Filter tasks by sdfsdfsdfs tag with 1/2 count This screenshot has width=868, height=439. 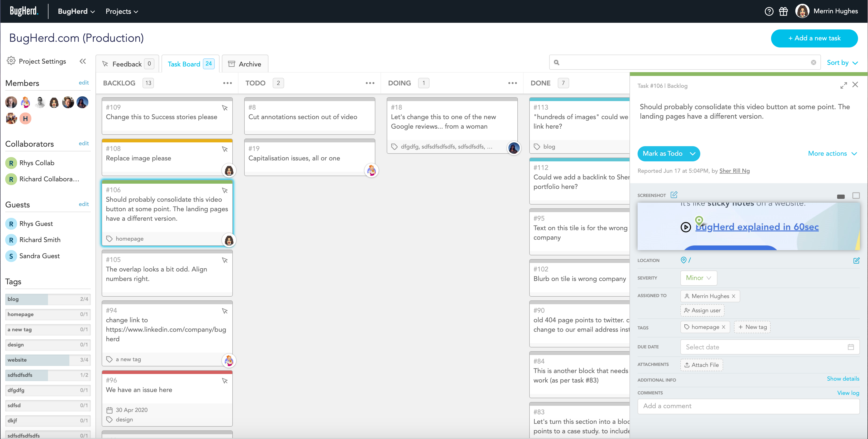(48, 375)
